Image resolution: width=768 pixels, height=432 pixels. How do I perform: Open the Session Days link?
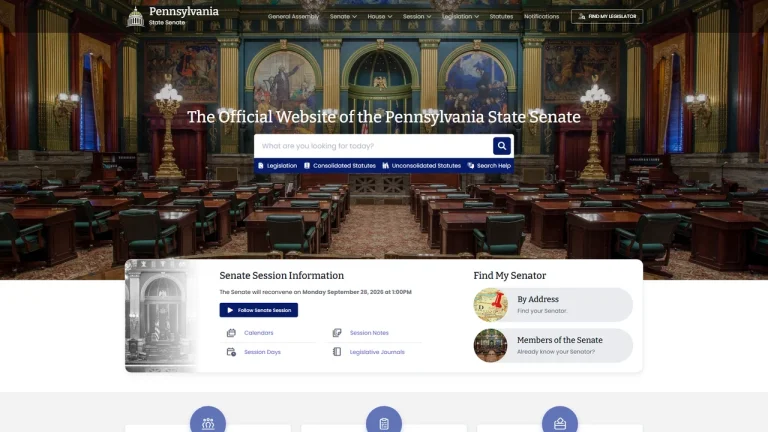tap(263, 352)
